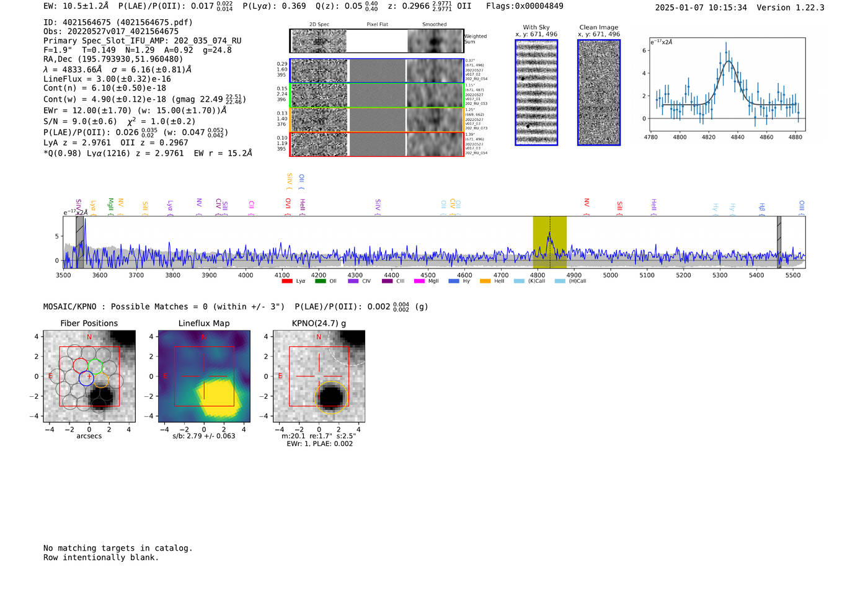The width and height of the screenshot is (868, 591).
Task: Click the 'No matching targets in catalog.' text
Action: coord(118,548)
